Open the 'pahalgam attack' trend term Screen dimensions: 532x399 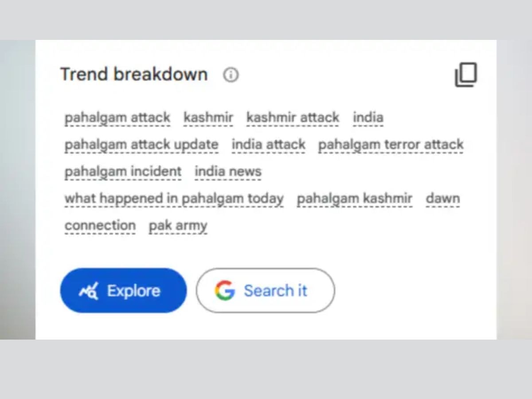[117, 118]
